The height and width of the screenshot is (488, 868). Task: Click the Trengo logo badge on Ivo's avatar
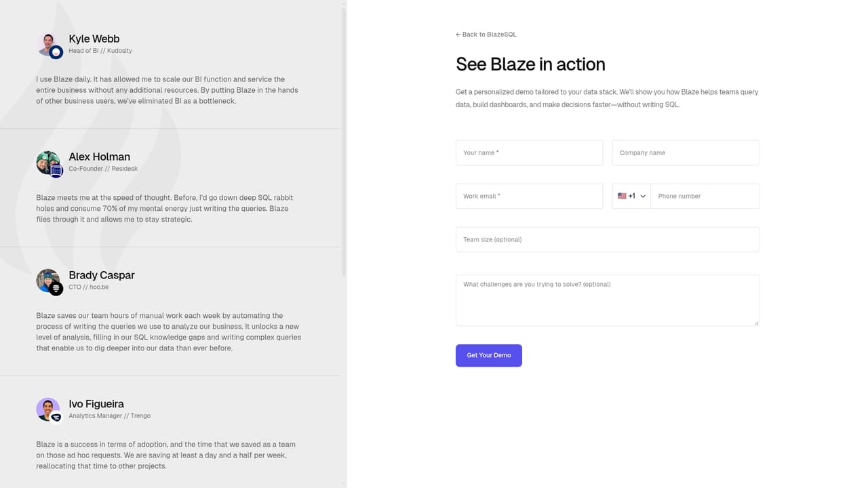pyautogui.click(x=56, y=418)
